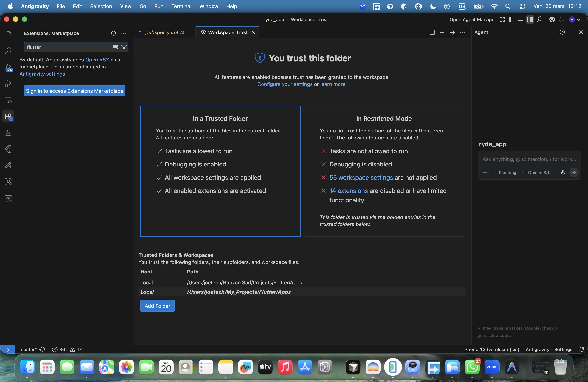The image size is (588, 382).
Task: Open the Flutter sidebar icon
Action: click(x=8, y=149)
